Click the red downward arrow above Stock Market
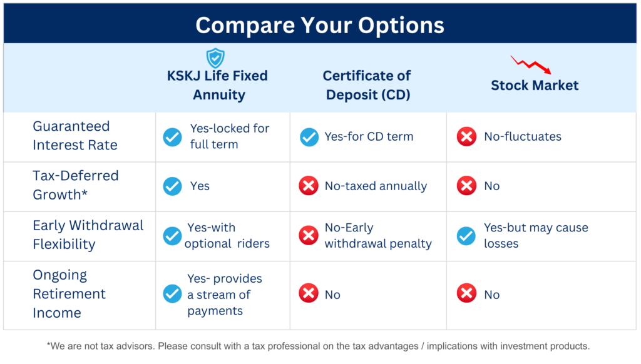Image resolution: width=641 pixels, height=364 pixels. [x=531, y=65]
